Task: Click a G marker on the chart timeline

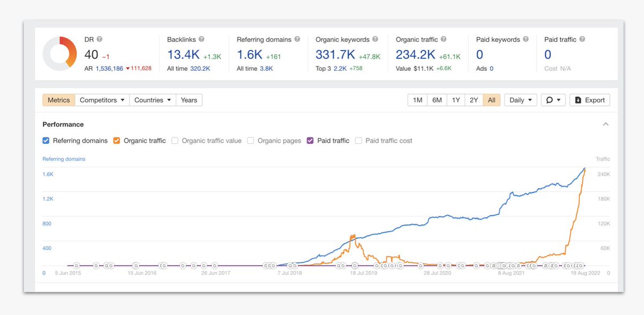Action: pyautogui.click(x=76, y=265)
